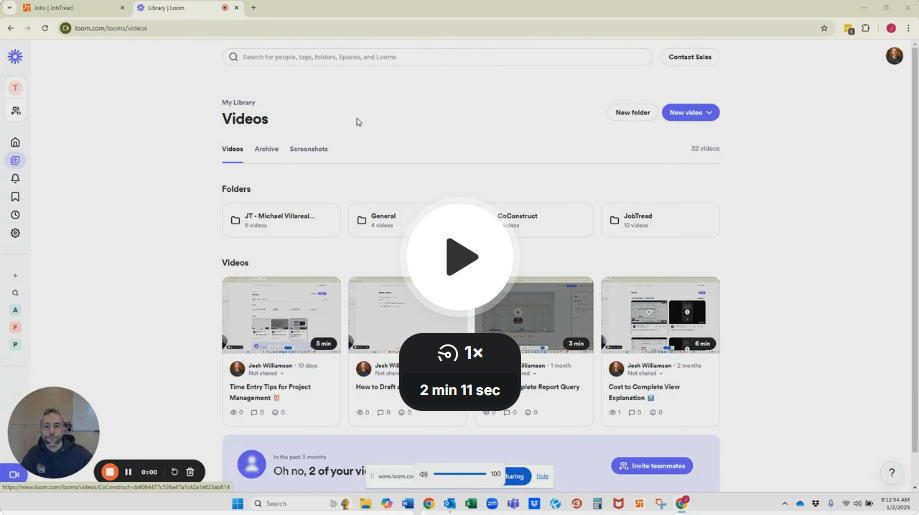The width and height of the screenshot is (919, 515).
Task: Adjust the volume slider set at 100
Action: 460,474
